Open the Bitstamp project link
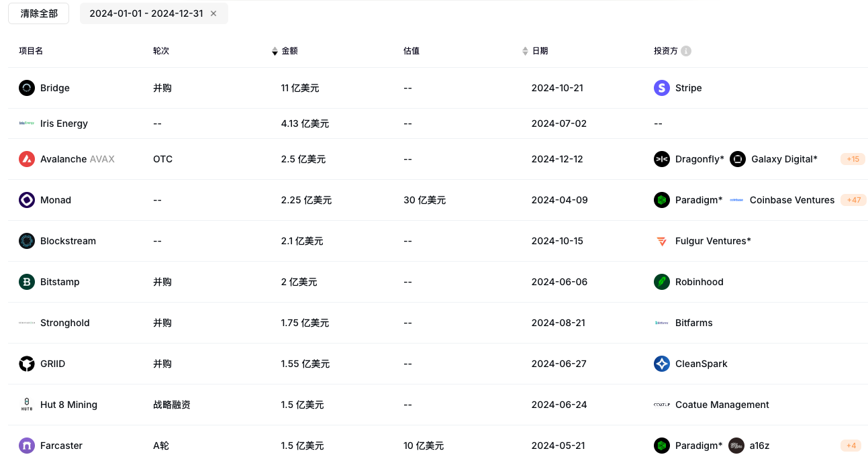The width and height of the screenshot is (868, 461). tap(60, 282)
